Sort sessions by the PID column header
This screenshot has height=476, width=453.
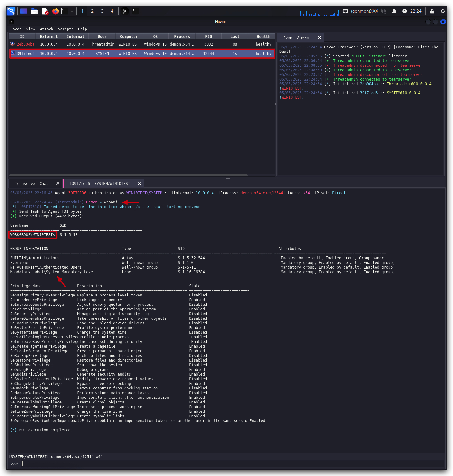click(209, 37)
